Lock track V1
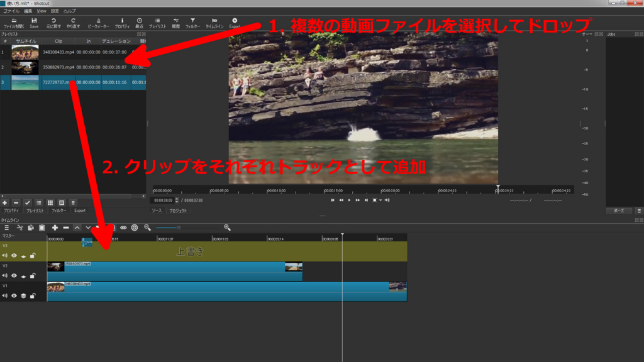This screenshot has width=644, height=362. tap(33, 295)
